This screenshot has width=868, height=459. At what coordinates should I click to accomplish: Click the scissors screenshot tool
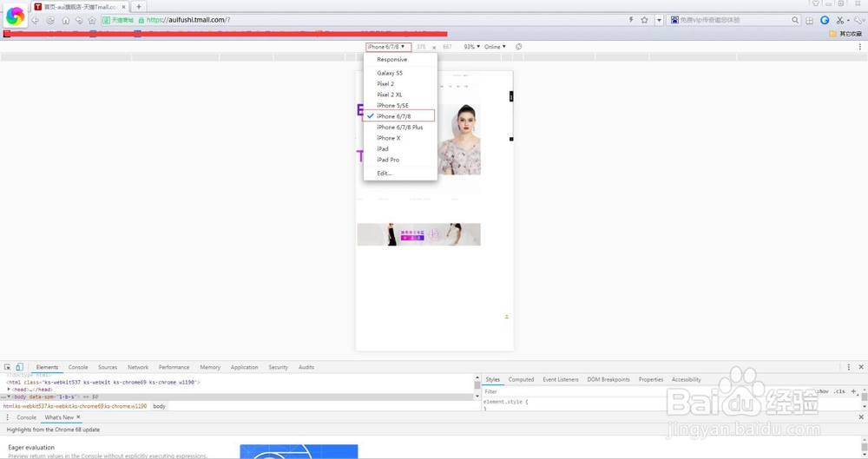tap(839, 20)
